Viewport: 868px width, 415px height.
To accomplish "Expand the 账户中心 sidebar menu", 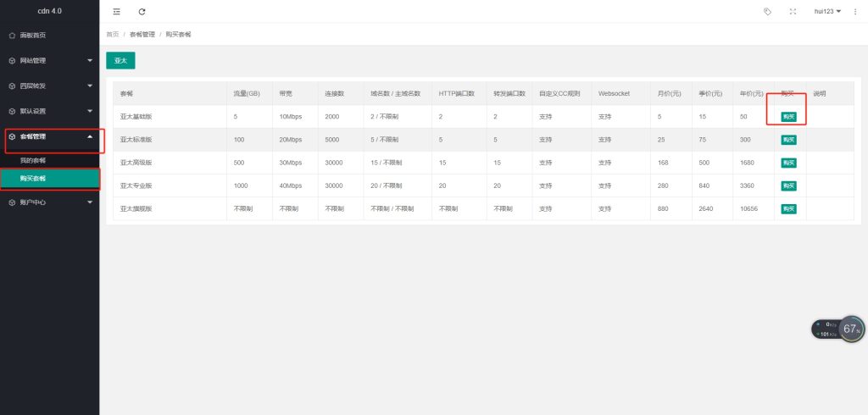I will point(49,202).
